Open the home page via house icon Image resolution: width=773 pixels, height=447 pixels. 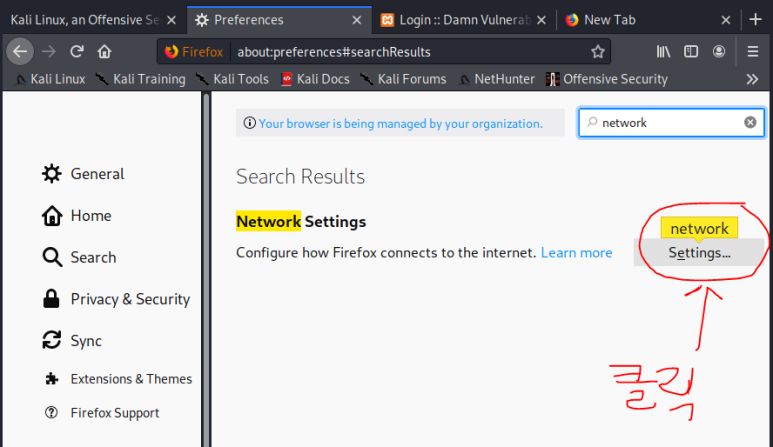104,51
